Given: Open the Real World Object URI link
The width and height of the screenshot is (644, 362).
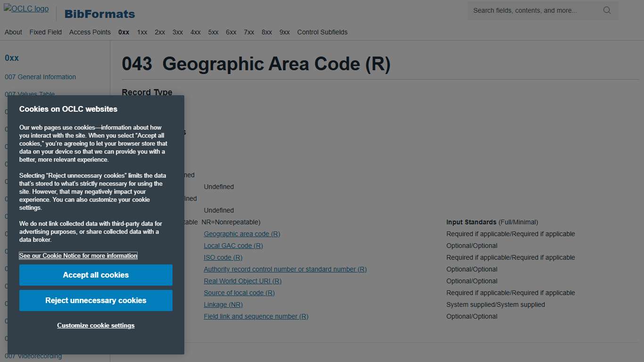Looking at the screenshot, I should pyautogui.click(x=242, y=281).
